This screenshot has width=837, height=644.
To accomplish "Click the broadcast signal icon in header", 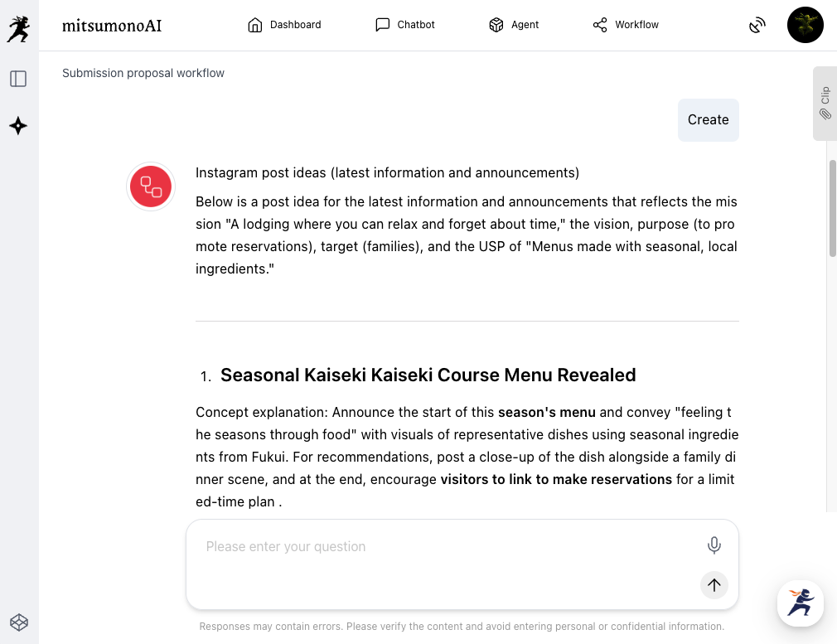I will [757, 26].
